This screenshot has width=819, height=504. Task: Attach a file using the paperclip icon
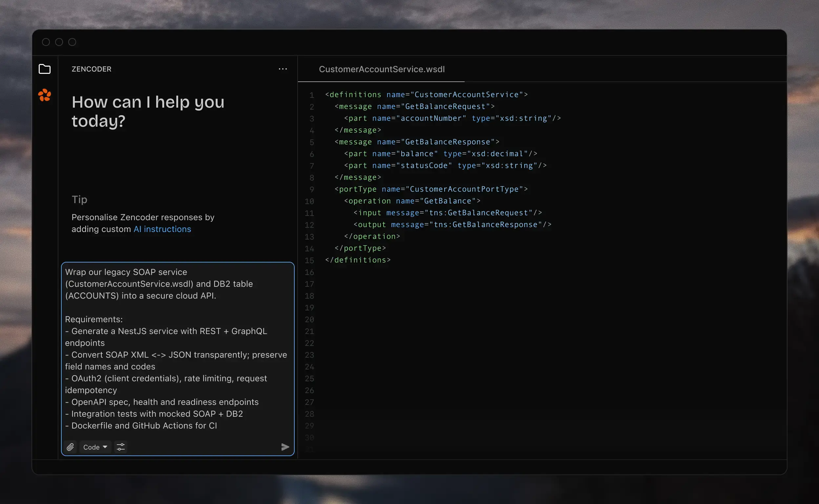[x=71, y=447]
